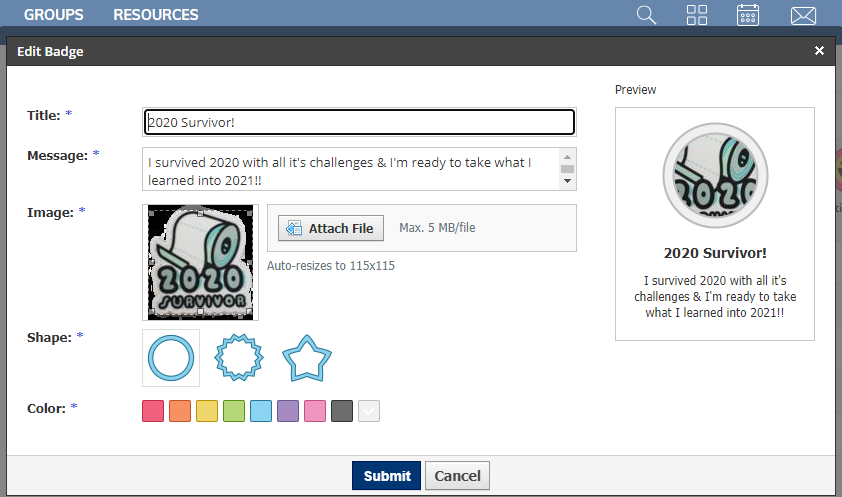
Task: Choose the light blue color swatch
Action: [x=261, y=411]
